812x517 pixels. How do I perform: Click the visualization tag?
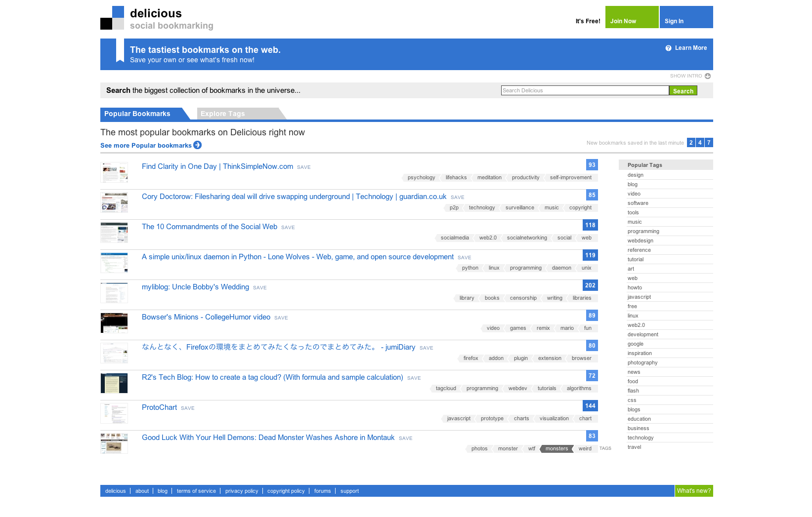[554, 419]
